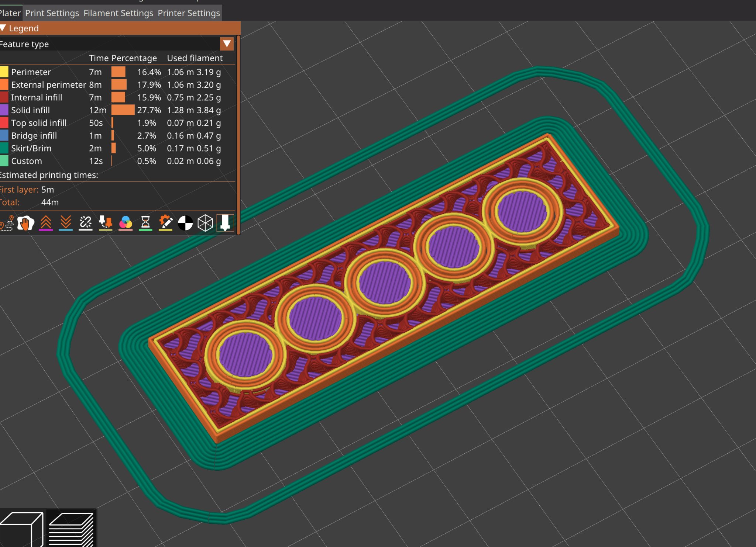Toggle tool marker nozzle arrow icon

(225, 223)
